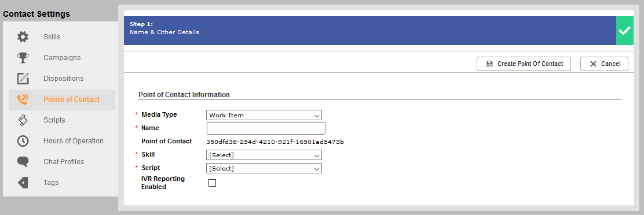Click the Campaigns trophy icon

(23, 58)
